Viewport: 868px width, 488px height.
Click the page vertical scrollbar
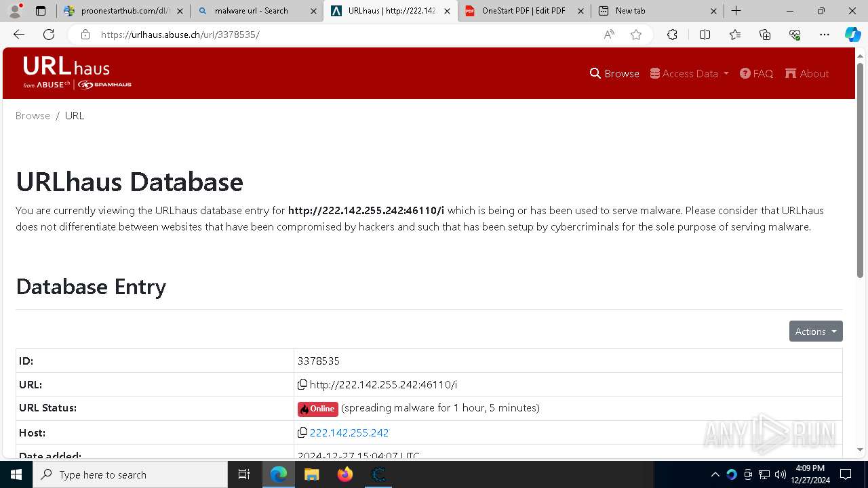860,169
